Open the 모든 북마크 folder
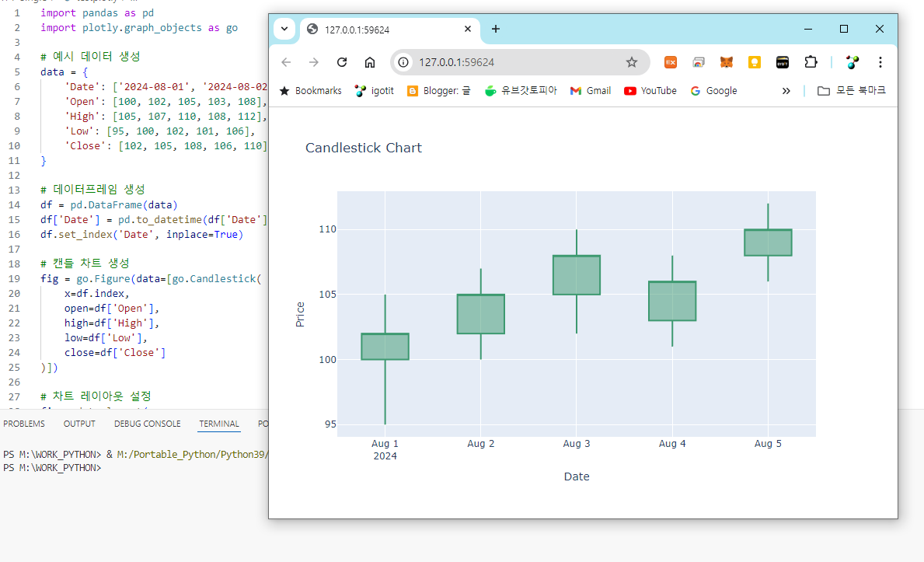Viewport: 924px width, 562px height. point(852,91)
